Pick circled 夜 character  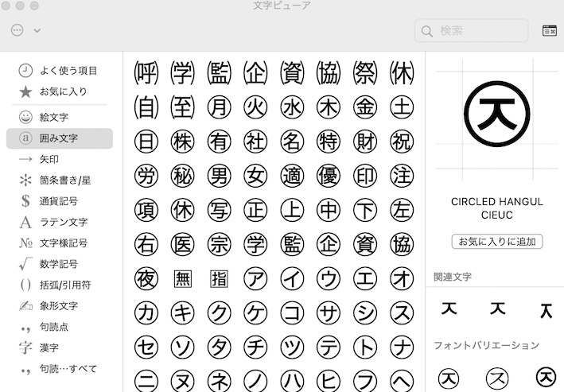pos(146,279)
